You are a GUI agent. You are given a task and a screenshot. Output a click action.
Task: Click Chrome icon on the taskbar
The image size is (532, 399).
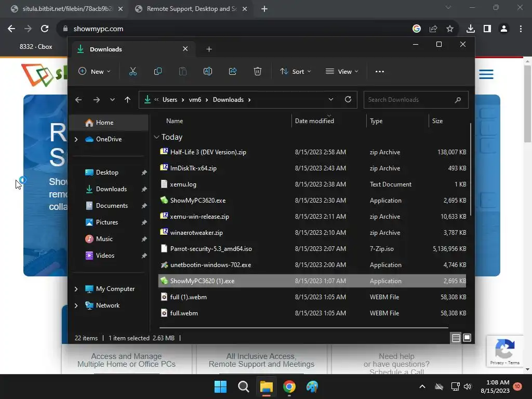point(289,387)
